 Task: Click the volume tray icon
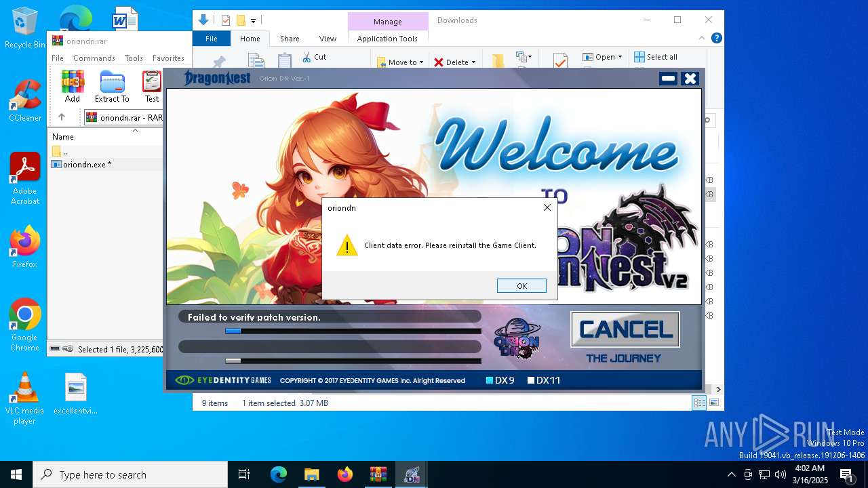point(781,474)
